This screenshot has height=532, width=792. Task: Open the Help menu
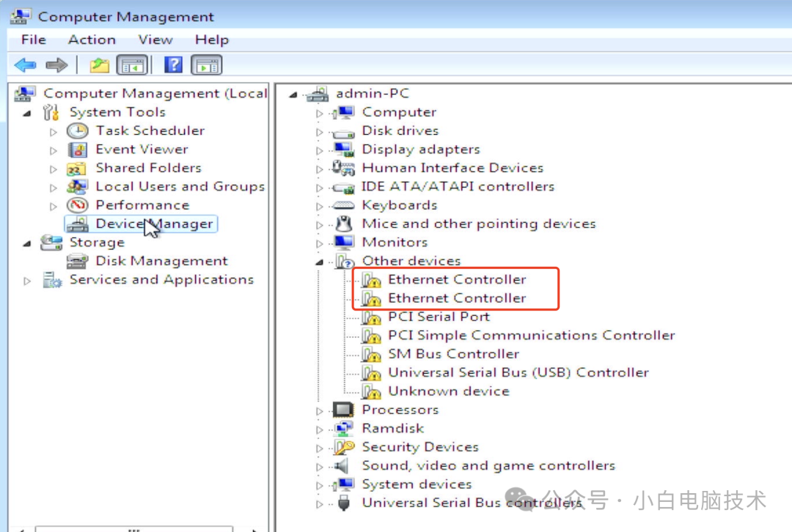pos(212,40)
